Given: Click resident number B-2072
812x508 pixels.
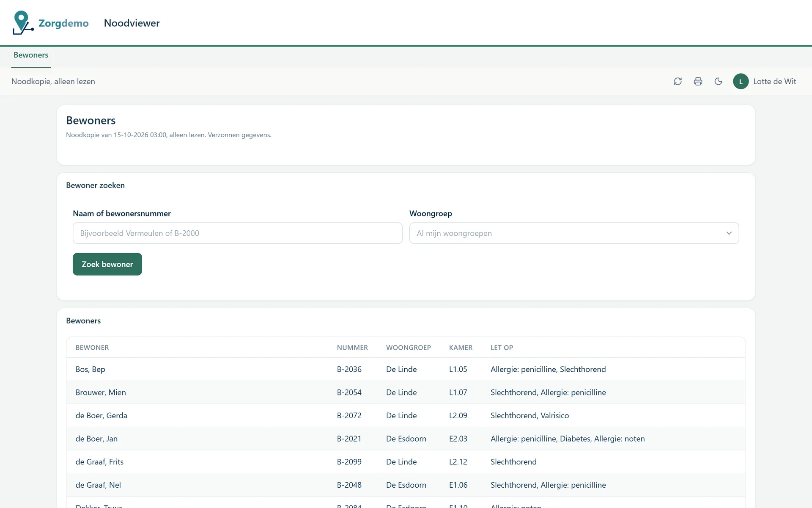Looking at the screenshot, I should pyautogui.click(x=349, y=416).
